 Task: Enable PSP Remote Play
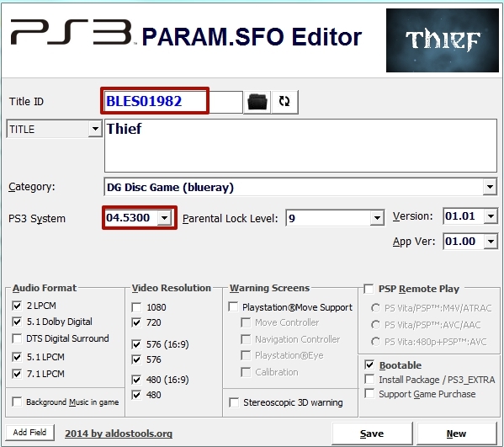[369, 289]
